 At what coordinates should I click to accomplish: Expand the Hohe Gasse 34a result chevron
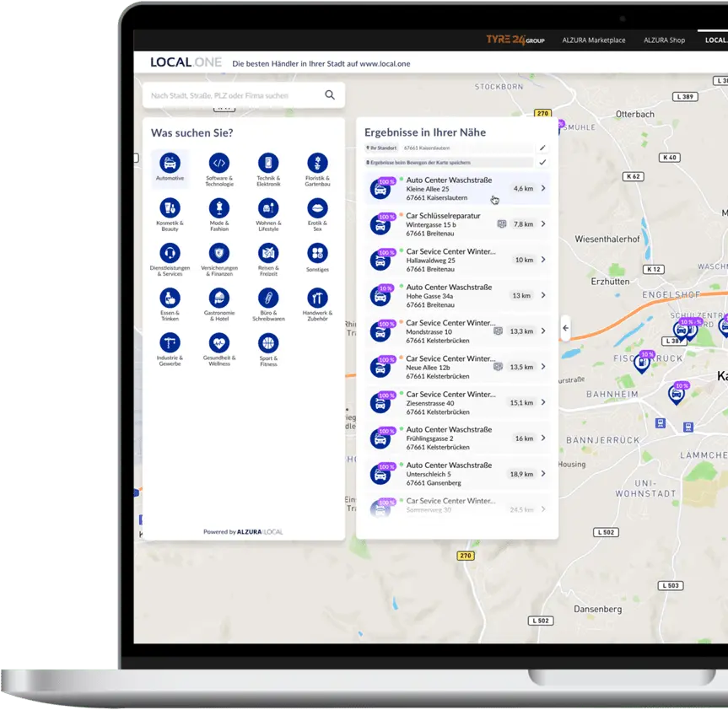543,296
